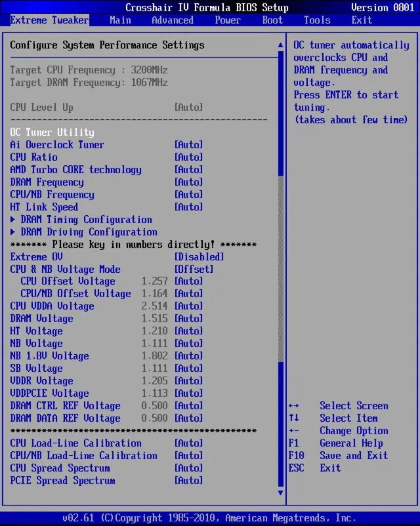Select the VDDR Voltage Auto field

[x=188, y=380]
